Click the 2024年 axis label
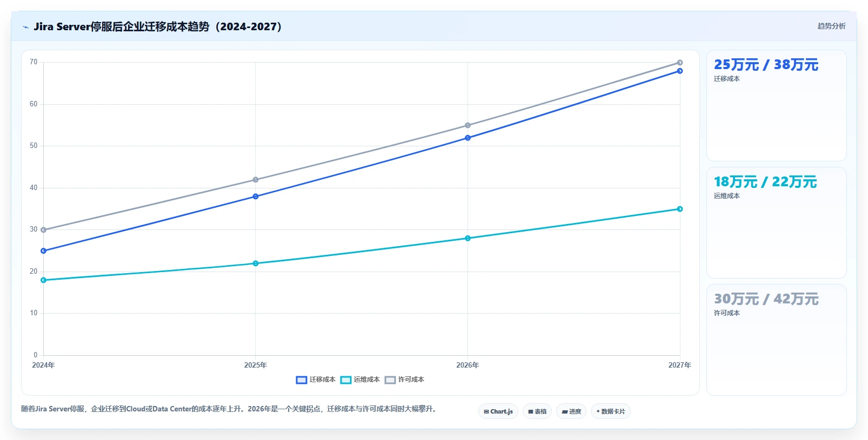 (43, 365)
